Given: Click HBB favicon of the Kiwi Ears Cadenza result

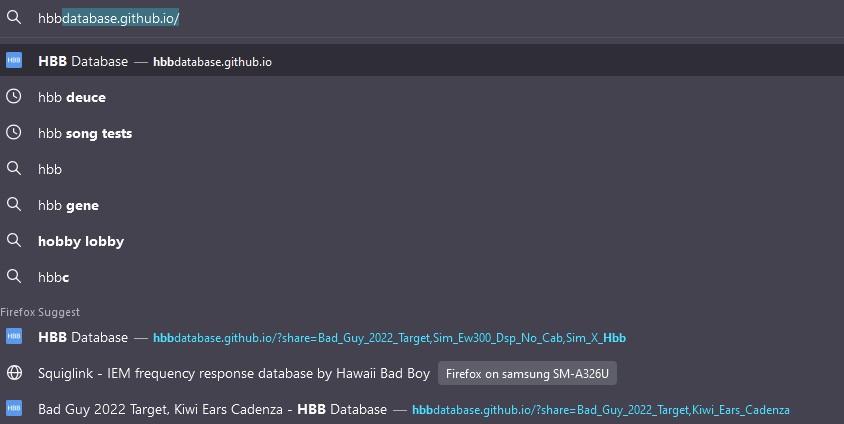Looking at the screenshot, I should click(x=14, y=408).
